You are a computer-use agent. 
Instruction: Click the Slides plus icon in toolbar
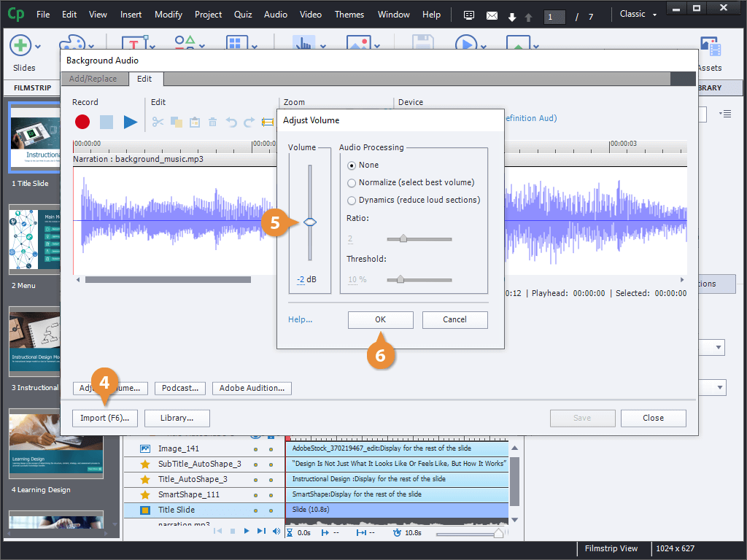[x=20, y=45]
